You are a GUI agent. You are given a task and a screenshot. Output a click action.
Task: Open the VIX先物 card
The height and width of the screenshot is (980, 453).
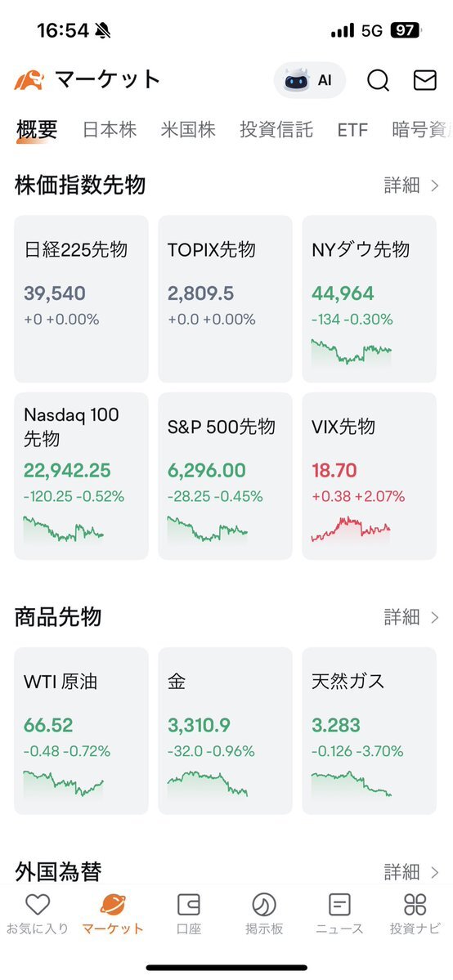pyautogui.click(x=369, y=477)
